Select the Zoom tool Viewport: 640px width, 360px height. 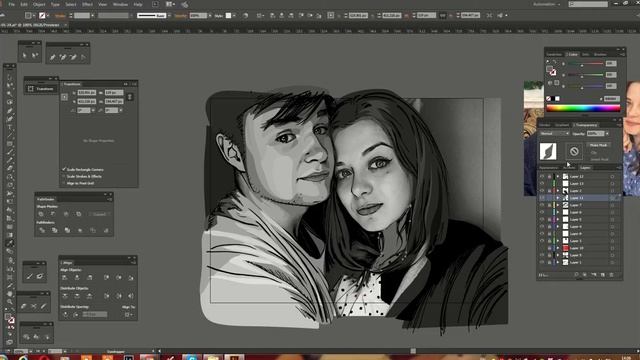9,302
